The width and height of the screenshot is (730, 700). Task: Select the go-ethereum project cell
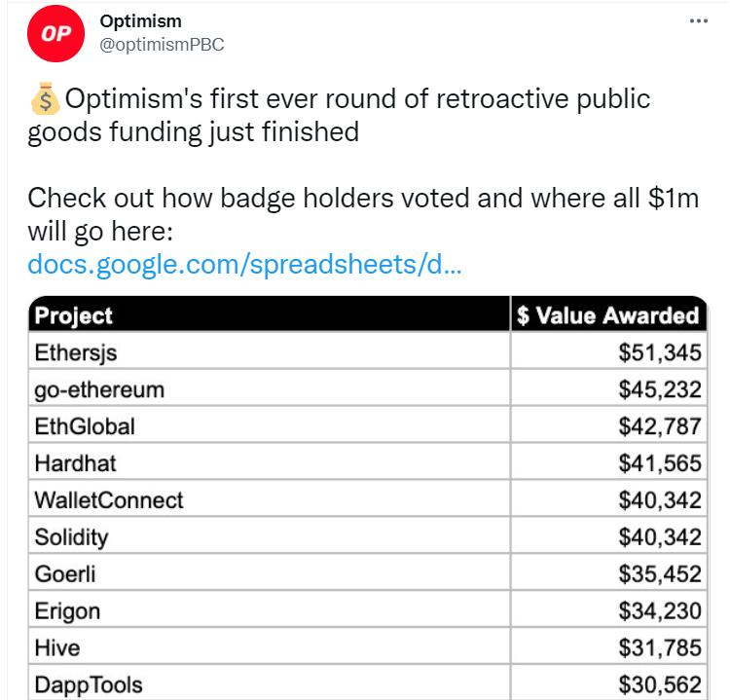tap(99, 389)
